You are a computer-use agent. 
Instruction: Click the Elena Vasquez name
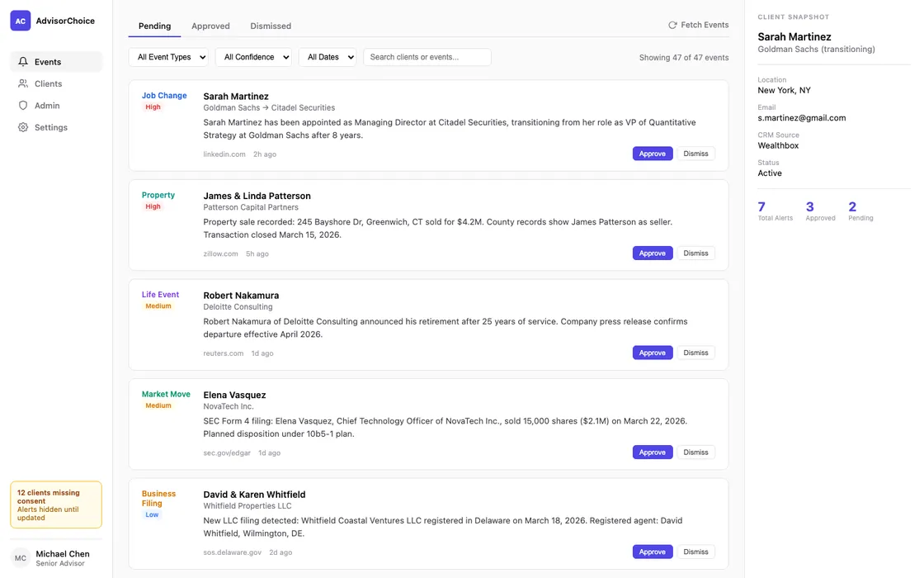pos(234,396)
